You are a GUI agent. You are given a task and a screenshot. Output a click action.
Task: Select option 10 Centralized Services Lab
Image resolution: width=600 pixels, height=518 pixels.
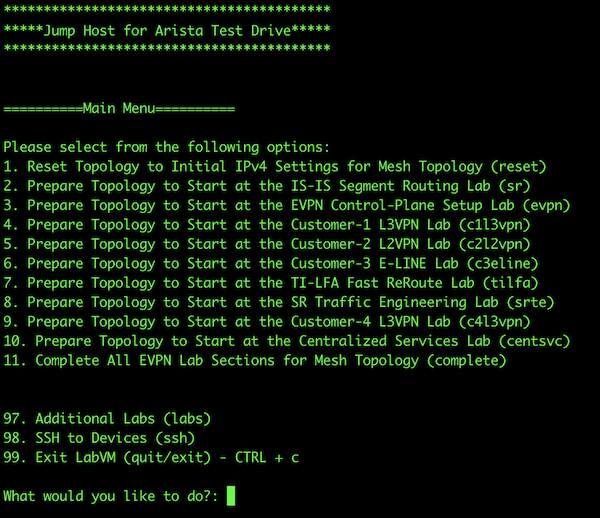pyautogui.click(x=287, y=341)
